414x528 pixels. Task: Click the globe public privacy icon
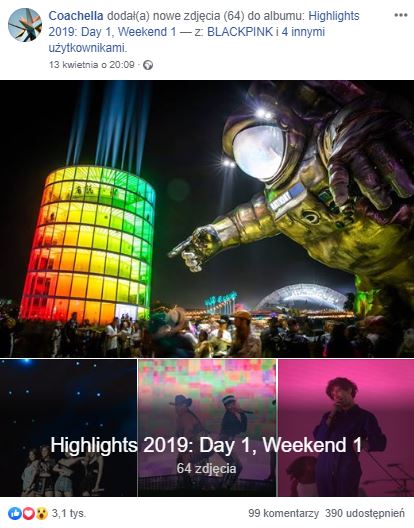pyautogui.click(x=148, y=65)
